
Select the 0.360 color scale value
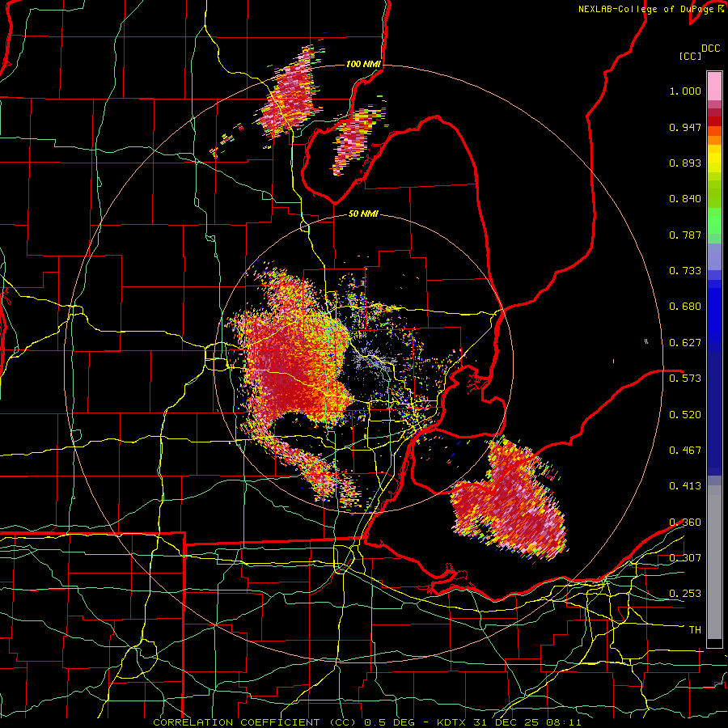(685, 522)
